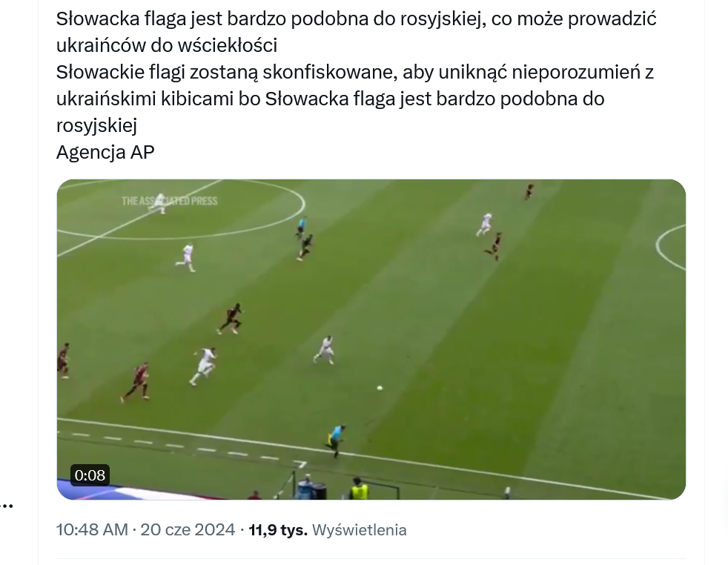The image size is (728, 565).
Task: Click the date 20 cze 2024
Action: coord(188,529)
